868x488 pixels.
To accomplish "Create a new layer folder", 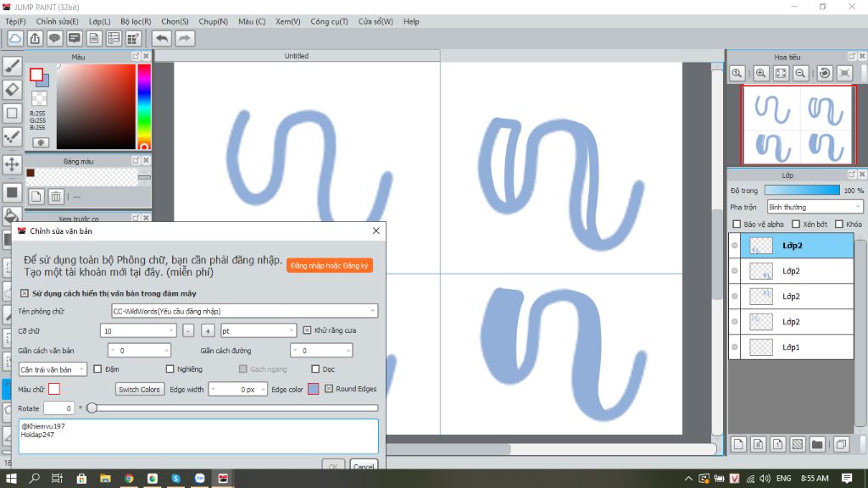I will pos(817,444).
